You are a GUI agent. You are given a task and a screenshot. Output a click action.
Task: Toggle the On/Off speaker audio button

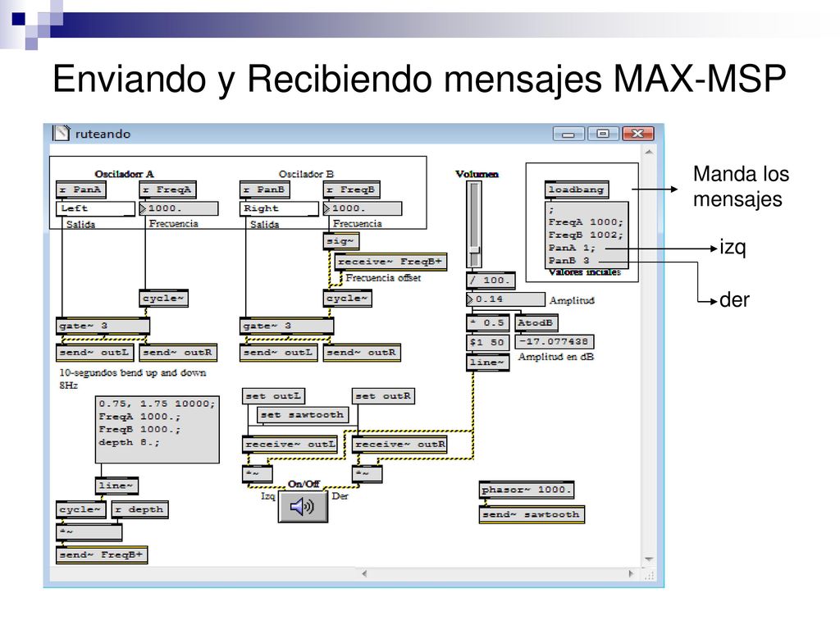tap(303, 506)
